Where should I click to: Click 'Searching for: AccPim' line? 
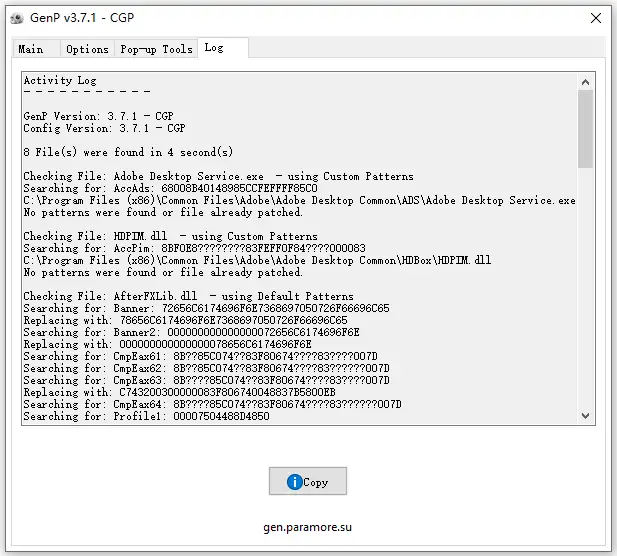click(x=194, y=248)
